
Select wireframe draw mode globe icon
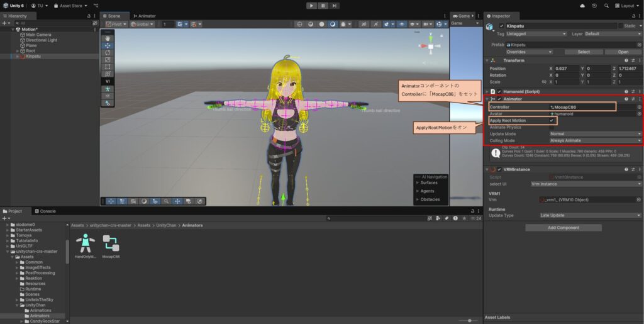point(300,25)
